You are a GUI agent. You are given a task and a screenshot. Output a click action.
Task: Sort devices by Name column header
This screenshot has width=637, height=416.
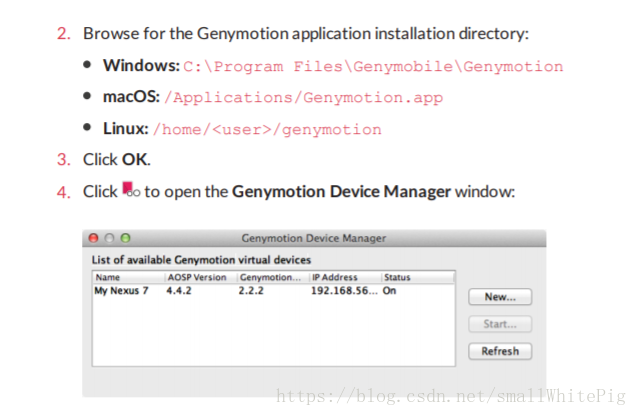(x=128, y=277)
